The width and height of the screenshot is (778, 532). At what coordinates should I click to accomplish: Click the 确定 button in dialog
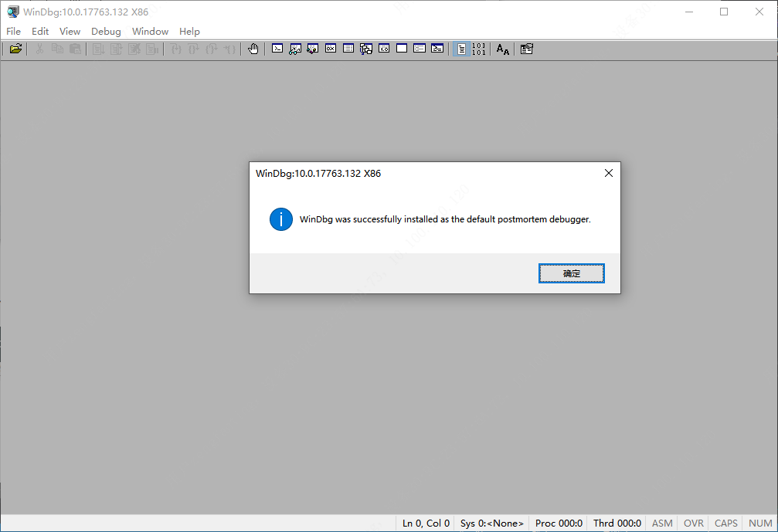572,273
